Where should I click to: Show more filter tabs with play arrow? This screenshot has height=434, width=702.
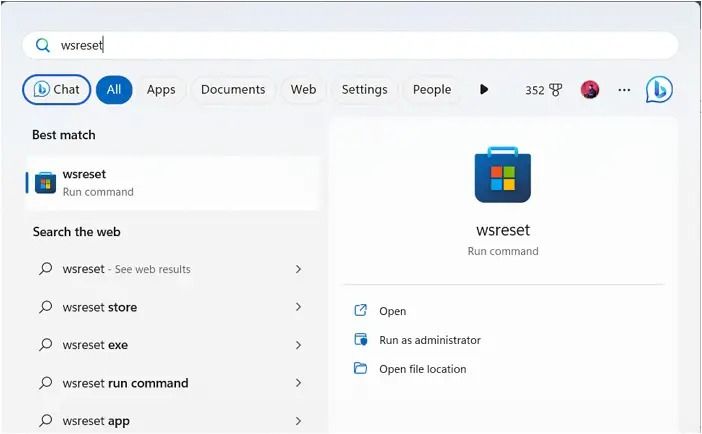tap(484, 90)
